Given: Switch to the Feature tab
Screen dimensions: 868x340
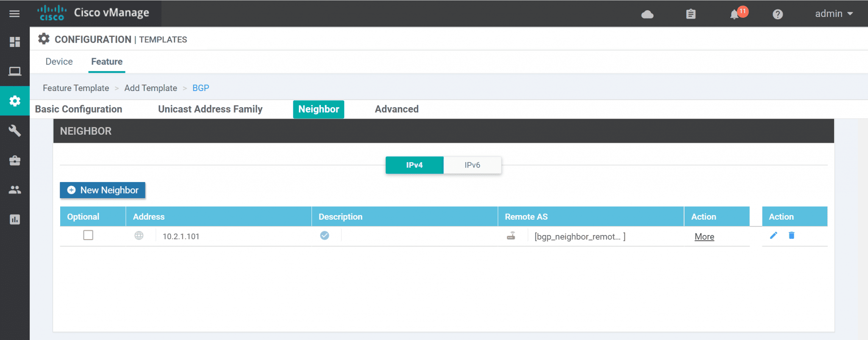Looking at the screenshot, I should pos(107,62).
